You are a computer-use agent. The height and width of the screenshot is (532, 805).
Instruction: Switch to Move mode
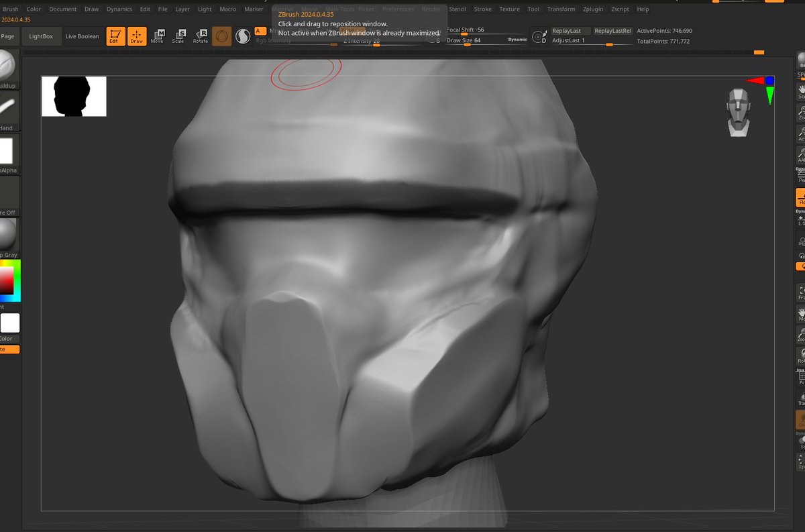pyautogui.click(x=157, y=36)
